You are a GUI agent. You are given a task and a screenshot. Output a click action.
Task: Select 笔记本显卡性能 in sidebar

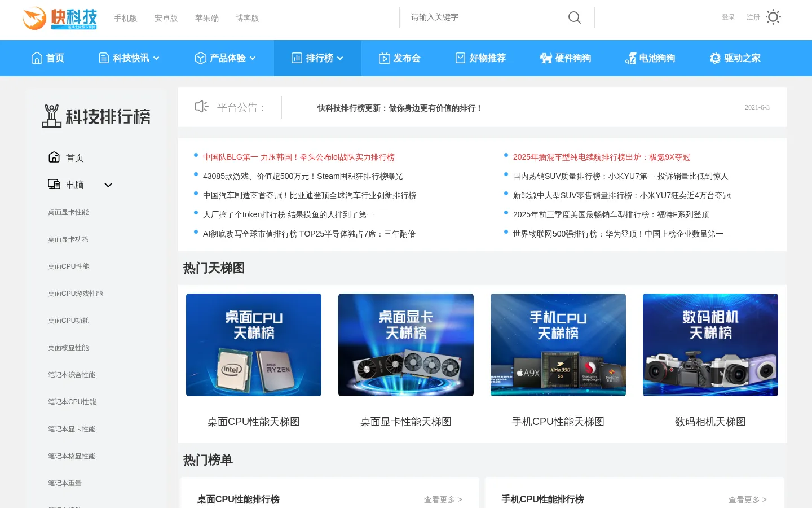click(72, 429)
